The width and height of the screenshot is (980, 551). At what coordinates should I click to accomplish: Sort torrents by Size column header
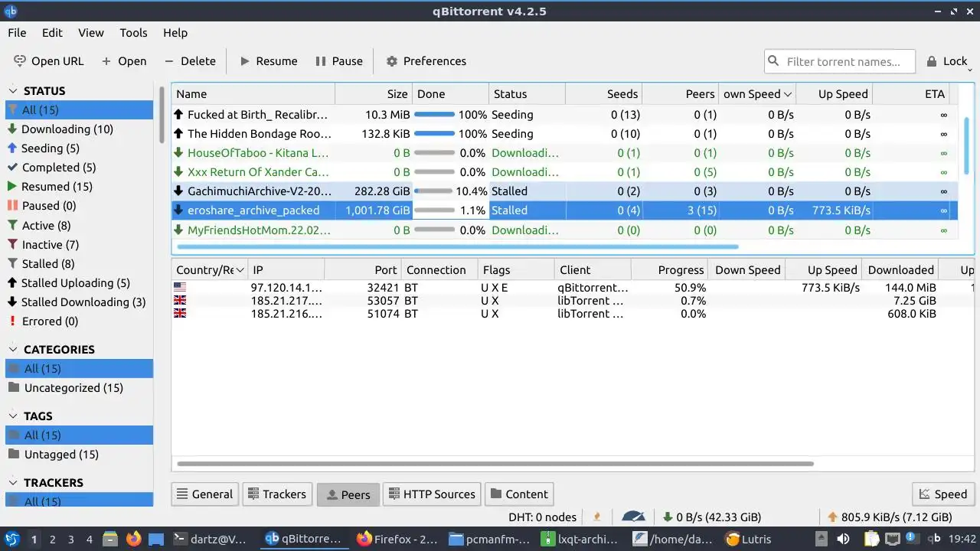pyautogui.click(x=374, y=94)
